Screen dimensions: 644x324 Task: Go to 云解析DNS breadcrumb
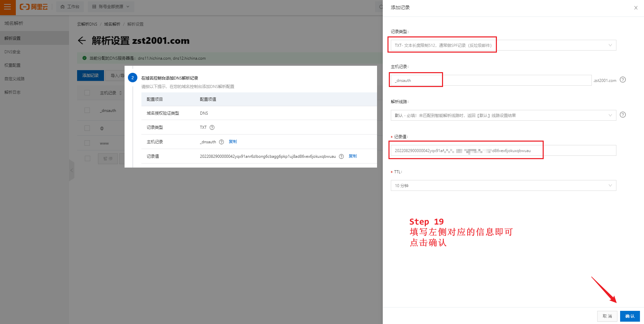click(x=87, y=24)
